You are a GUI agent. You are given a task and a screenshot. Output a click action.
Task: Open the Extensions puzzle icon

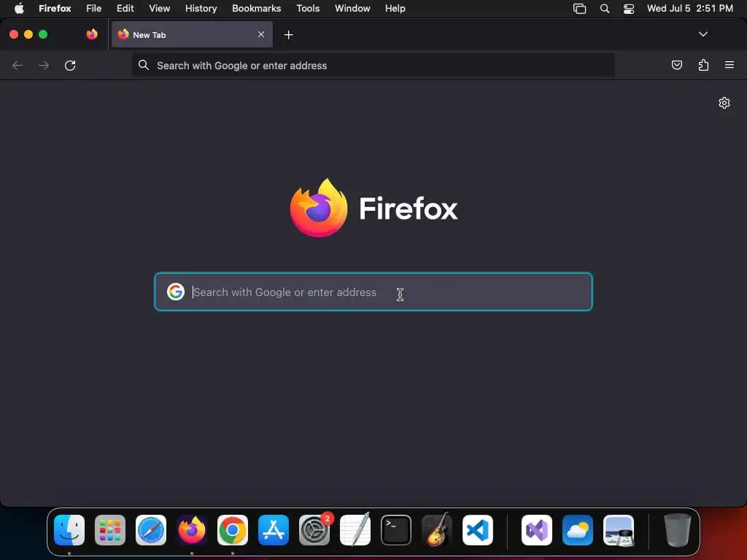coord(703,65)
